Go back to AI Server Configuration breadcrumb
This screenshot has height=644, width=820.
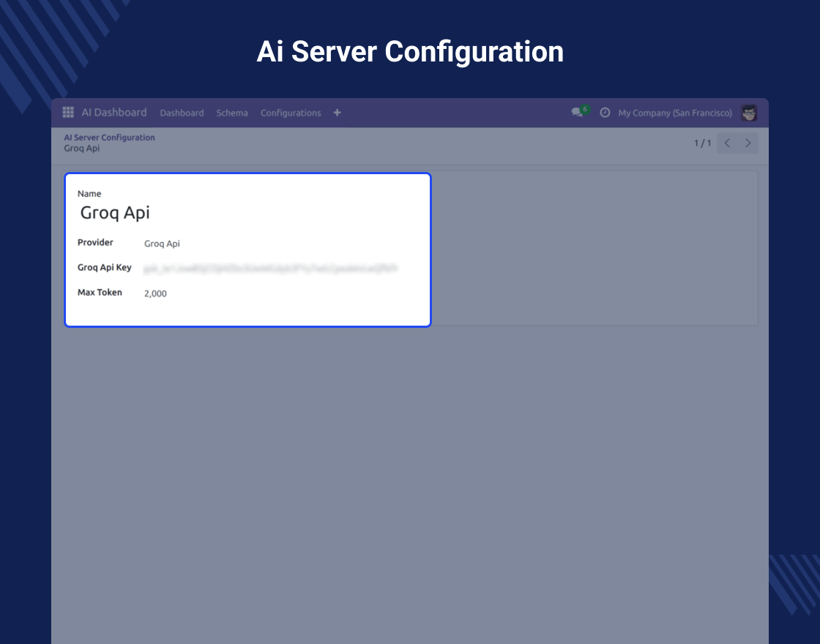point(109,138)
